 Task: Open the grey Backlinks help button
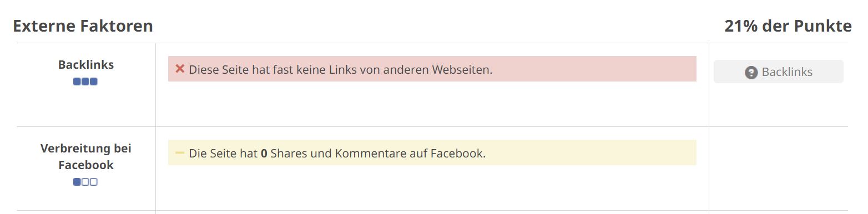pos(778,72)
